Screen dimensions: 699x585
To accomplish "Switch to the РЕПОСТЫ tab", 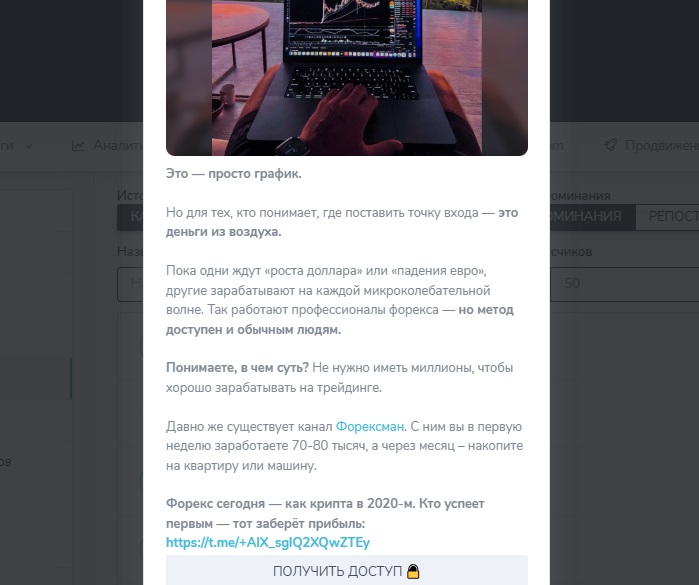I will tap(667, 217).
